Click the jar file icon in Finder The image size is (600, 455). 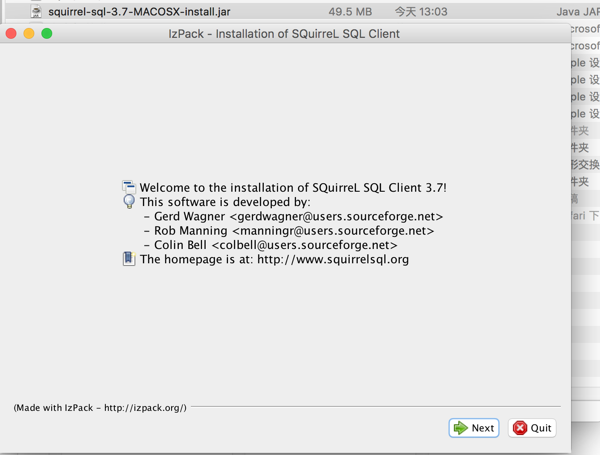(37, 11)
